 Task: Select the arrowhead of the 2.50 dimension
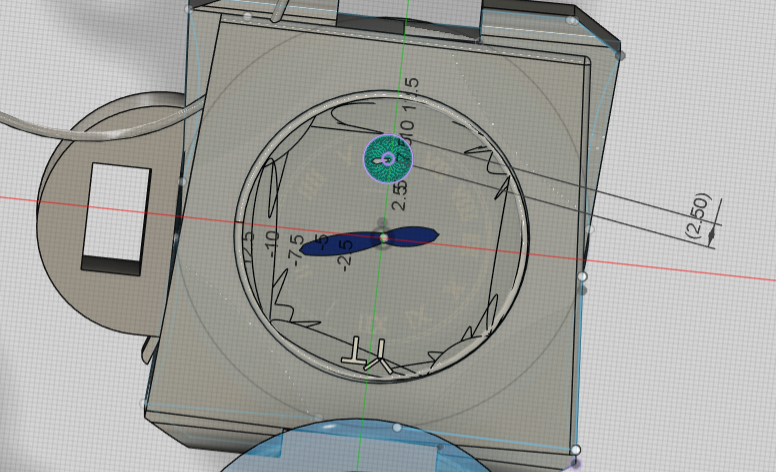tap(712, 235)
